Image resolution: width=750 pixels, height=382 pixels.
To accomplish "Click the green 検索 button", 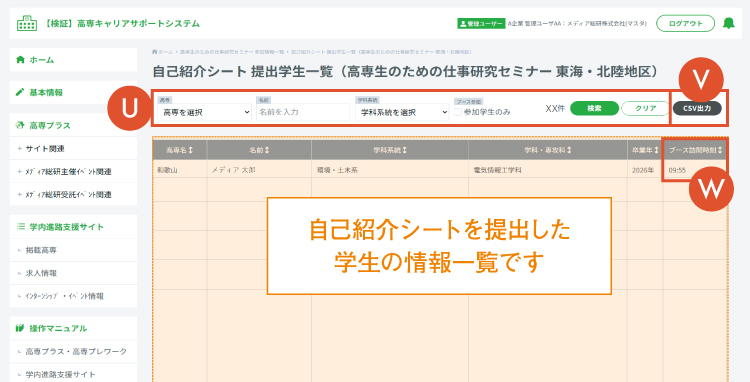I will tap(595, 109).
